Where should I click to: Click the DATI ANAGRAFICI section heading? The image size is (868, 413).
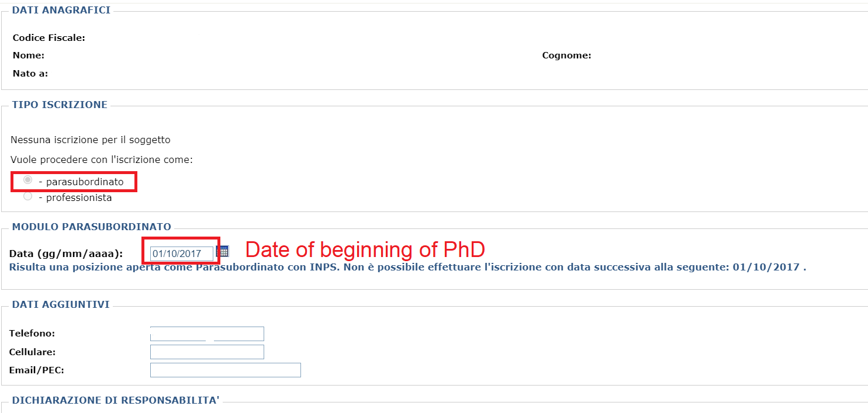click(x=61, y=10)
